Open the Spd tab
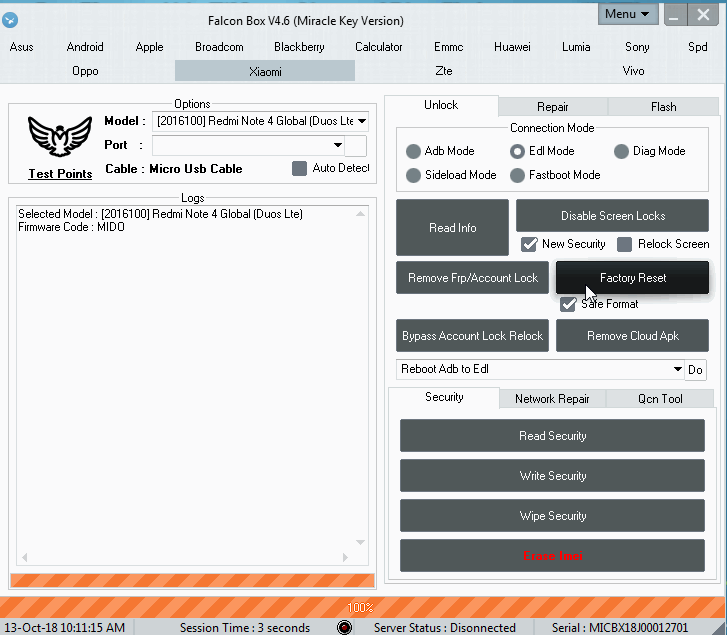This screenshot has height=635, width=727. (697, 47)
